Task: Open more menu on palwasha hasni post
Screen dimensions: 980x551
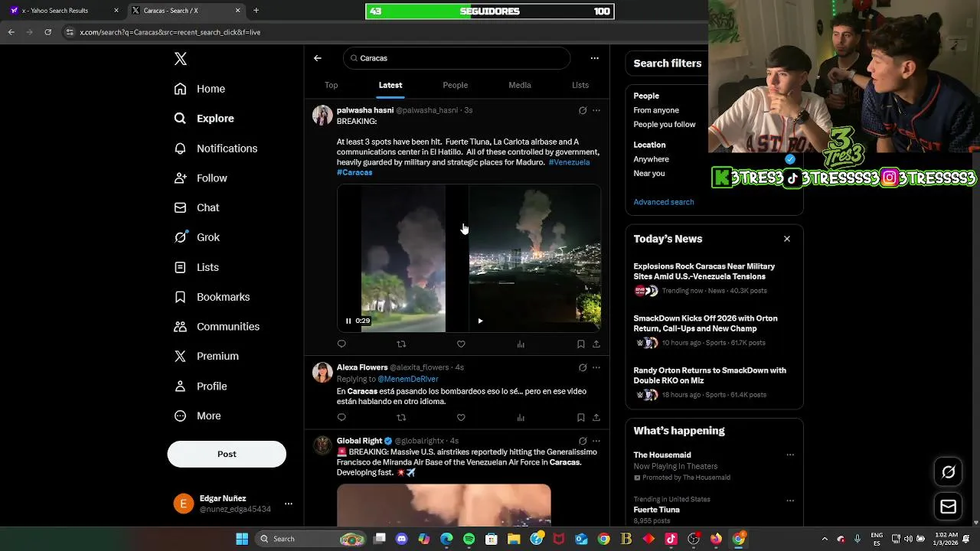Action: point(596,110)
